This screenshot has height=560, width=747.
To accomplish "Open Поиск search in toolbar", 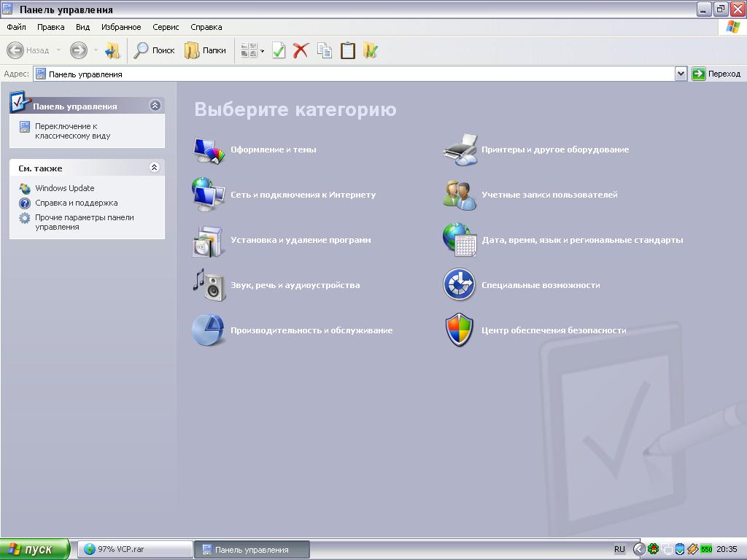I will (154, 50).
